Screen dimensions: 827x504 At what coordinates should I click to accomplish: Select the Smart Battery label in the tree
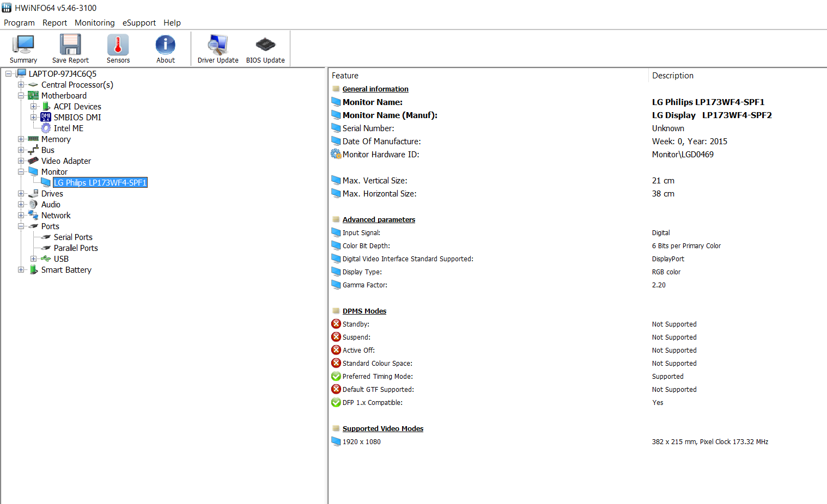[66, 269]
